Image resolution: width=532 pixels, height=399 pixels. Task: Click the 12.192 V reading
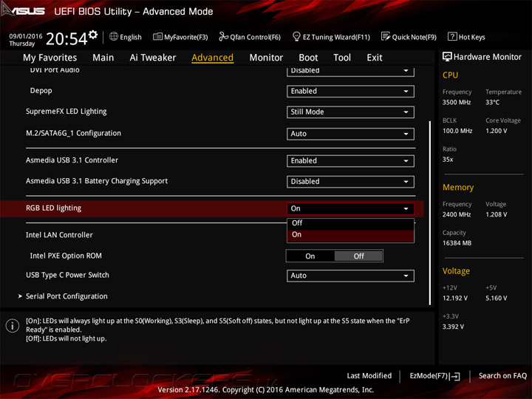(x=455, y=298)
